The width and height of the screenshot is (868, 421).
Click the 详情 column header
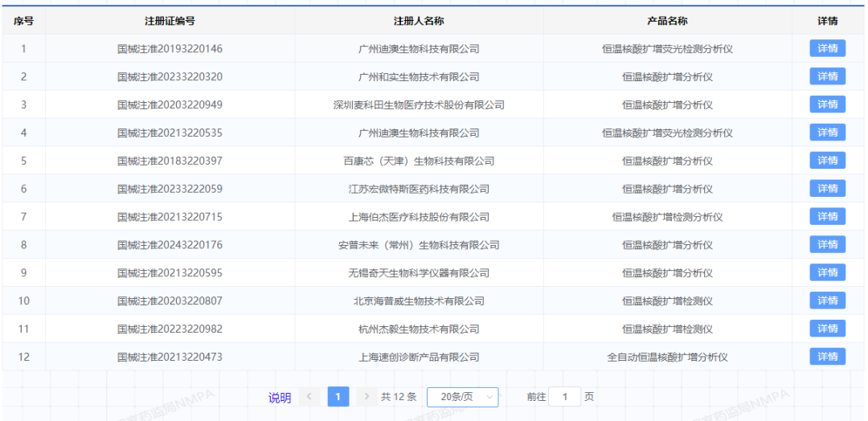tap(828, 21)
